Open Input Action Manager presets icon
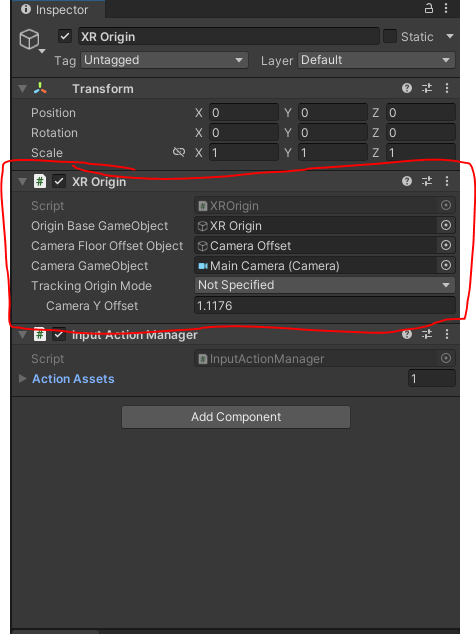This screenshot has height=634, width=476. click(427, 334)
